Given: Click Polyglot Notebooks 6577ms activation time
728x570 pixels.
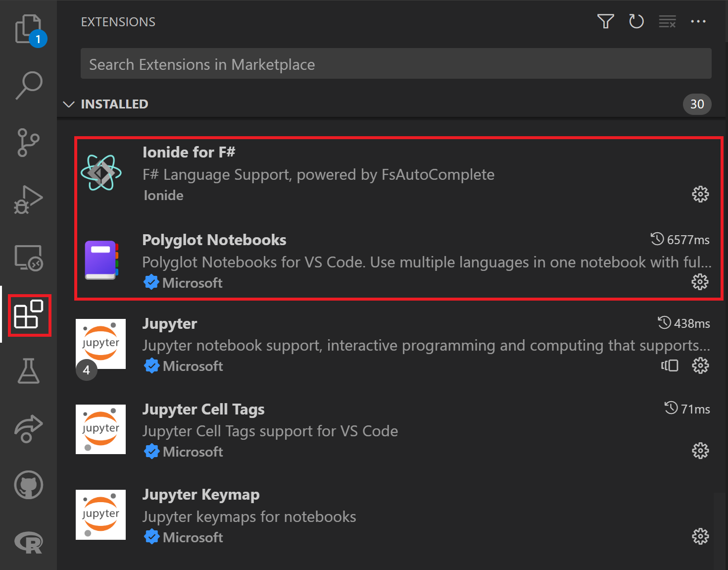Looking at the screenshot, I should 680,240.
